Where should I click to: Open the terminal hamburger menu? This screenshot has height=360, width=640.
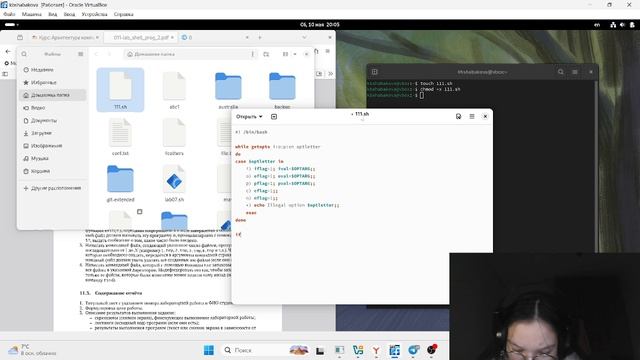tap(575, 72)
